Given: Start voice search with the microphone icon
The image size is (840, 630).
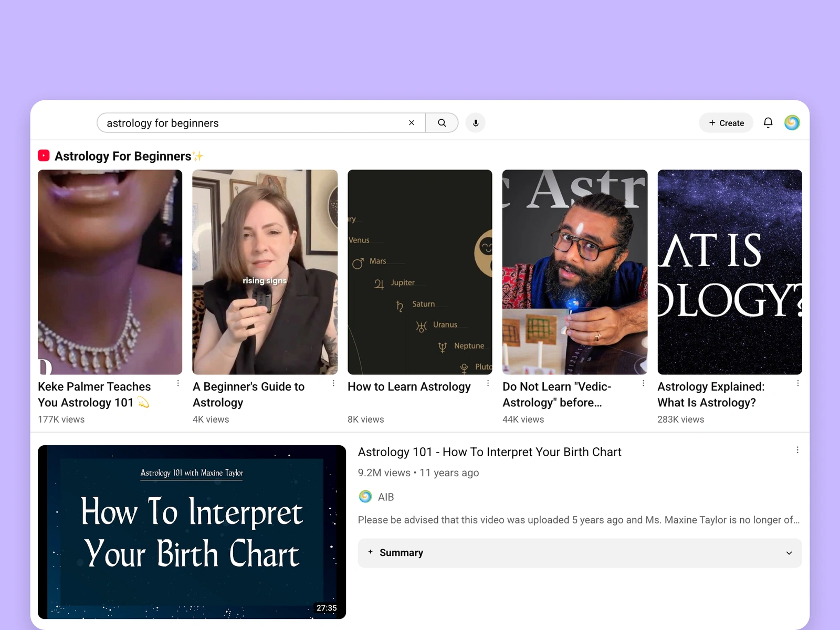Looking at the screenshot, I should coord(476,123).
